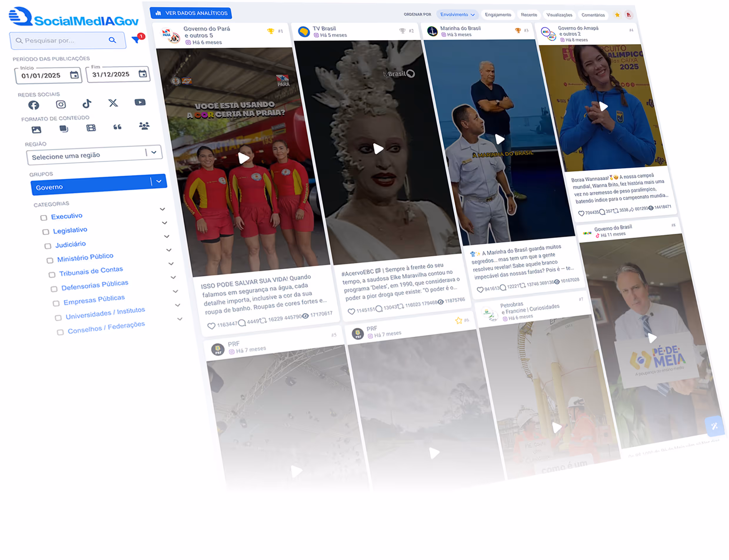This screenshot has width=729, height=560.
Task: Tick the Conselhos / Federações checkbox
Action: pos(60,332)
